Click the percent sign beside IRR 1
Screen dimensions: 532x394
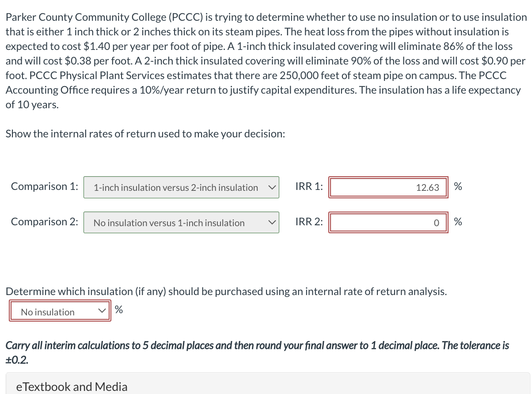(x=458, y=186)
